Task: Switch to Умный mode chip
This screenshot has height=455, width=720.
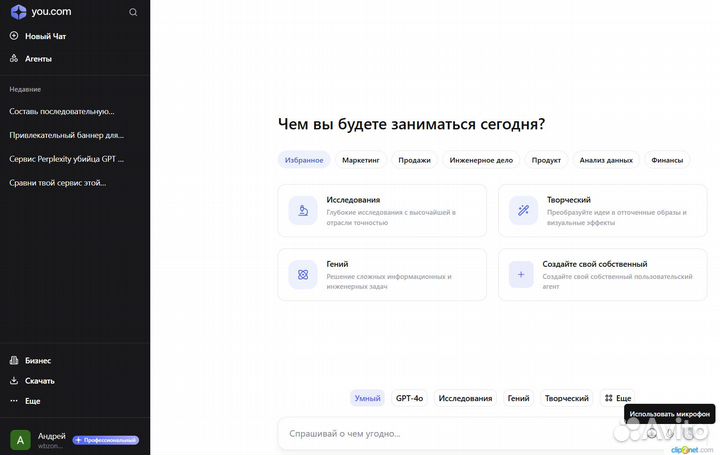Action: tap(367, 398)
